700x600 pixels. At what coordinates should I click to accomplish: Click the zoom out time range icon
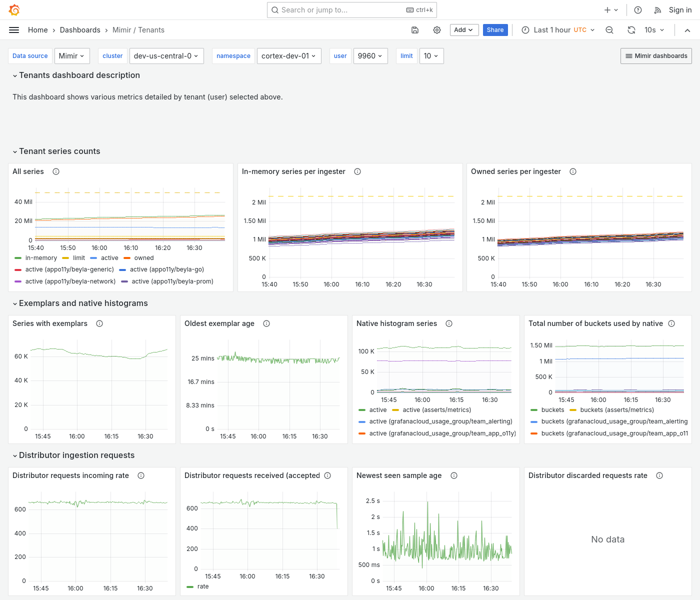[609, 30]
